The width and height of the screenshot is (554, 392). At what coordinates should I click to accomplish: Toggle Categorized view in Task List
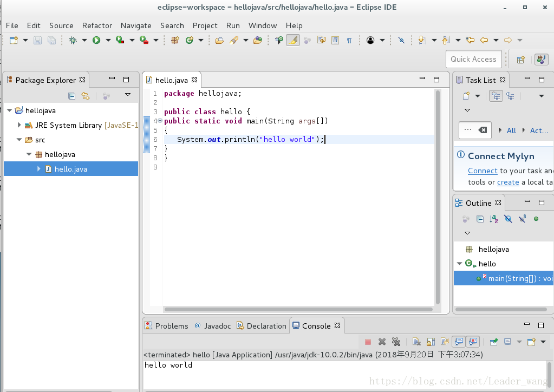coord(496,96)
